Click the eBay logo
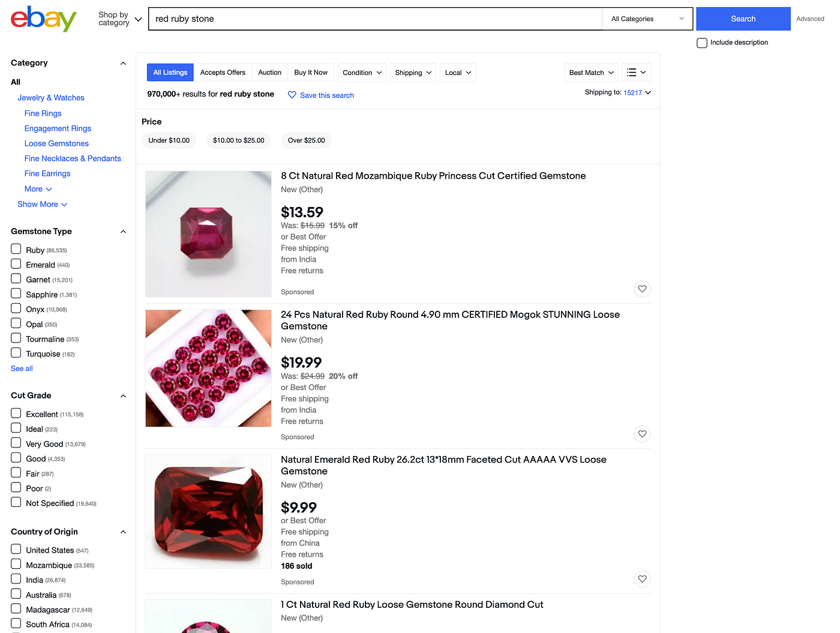840x633 pixels. [x=43, y=19]
